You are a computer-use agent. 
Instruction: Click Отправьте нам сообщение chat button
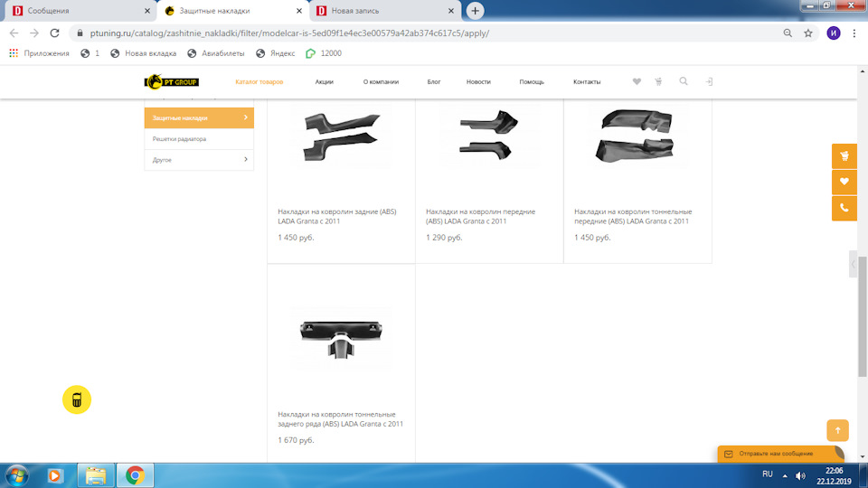click(x=780, y=454)
